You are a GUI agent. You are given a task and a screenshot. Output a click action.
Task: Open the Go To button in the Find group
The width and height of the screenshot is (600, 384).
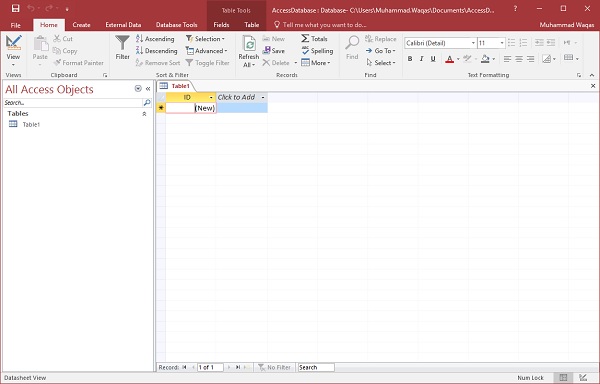pos(380,50)
